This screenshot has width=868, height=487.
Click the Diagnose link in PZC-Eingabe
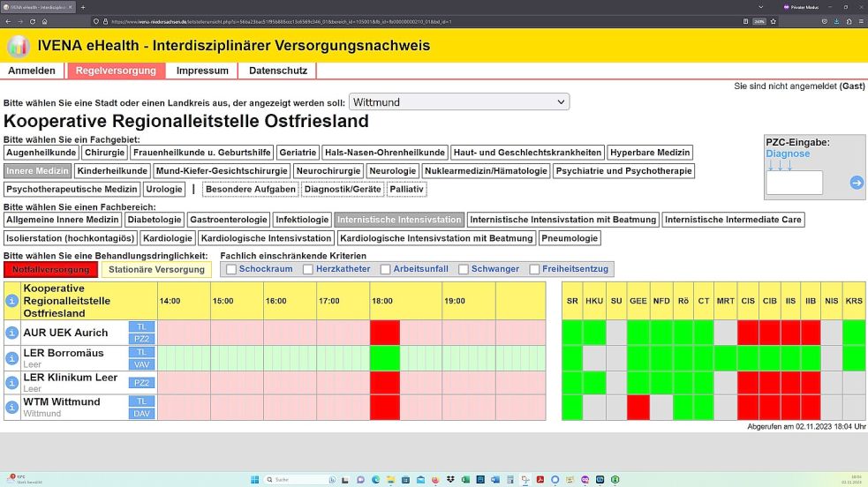point(788,154)
